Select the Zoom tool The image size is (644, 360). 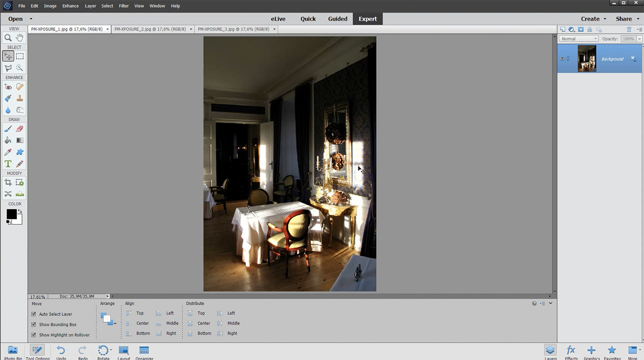pyautogui.click(x=8, y=38)
